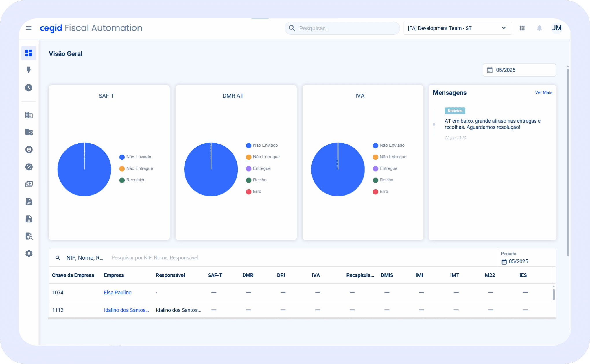Open the building companies sidebar icon
Viewport: 590px width, 364px height.
point(29,115)
